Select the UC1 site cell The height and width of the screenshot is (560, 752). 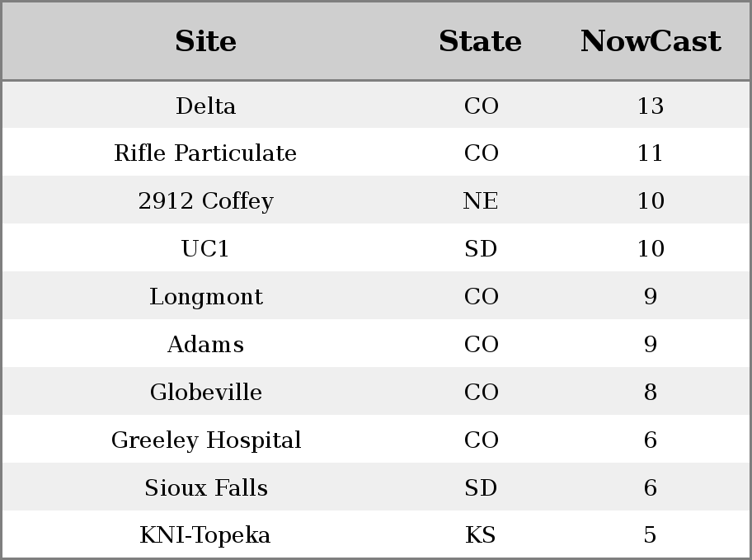pyautogui.click(x=206, y=248)
